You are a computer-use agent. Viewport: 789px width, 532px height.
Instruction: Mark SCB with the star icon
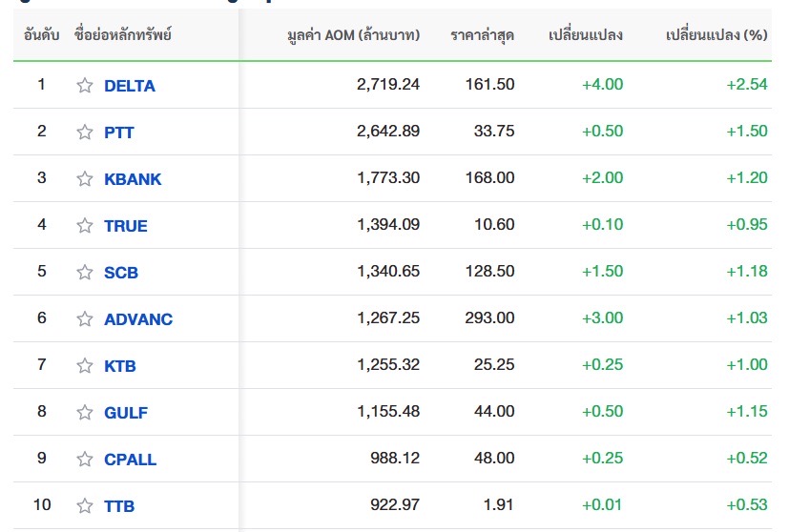(85, 272)
